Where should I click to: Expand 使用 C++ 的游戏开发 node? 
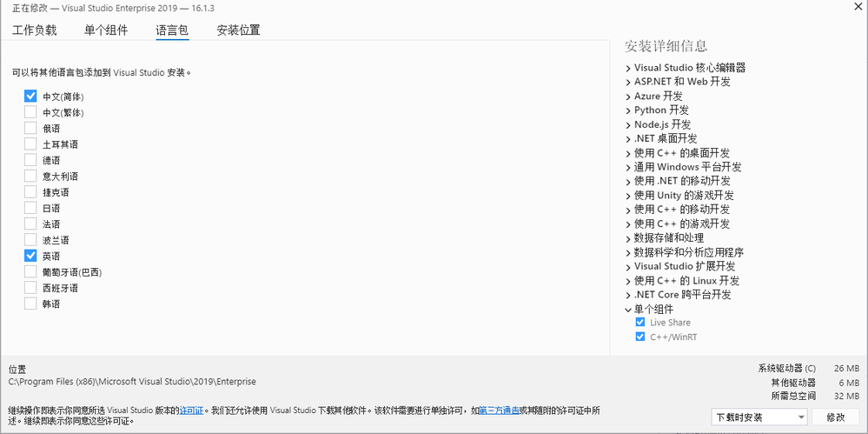point(628,224)
